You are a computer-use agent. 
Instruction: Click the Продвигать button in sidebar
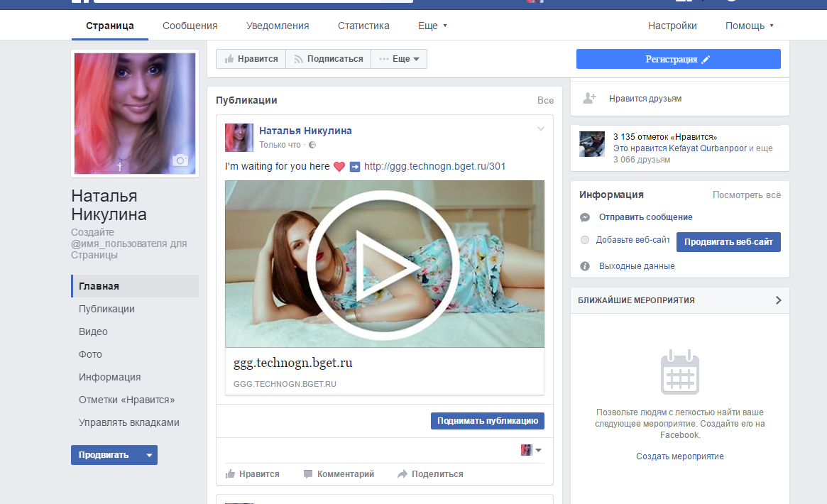[106, 455]
